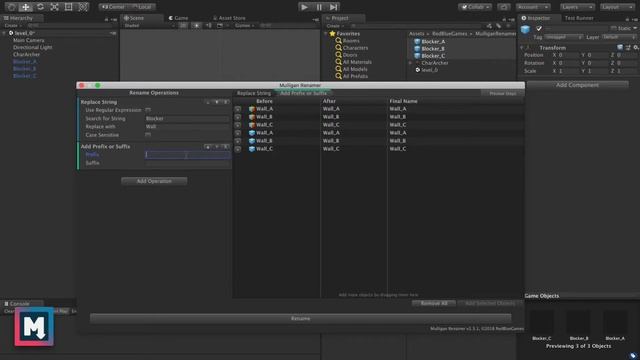Switch to the Game tab
Viewport: 640px width, 360px height.
179,18
